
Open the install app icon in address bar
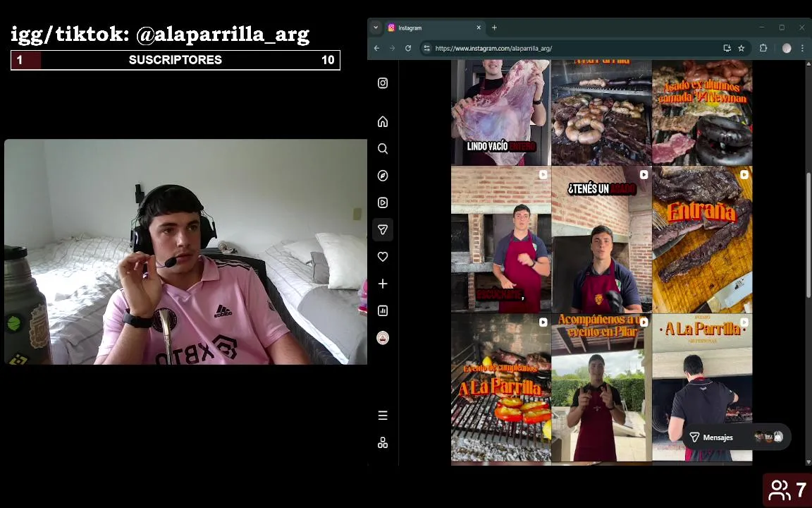pos(727,48)
